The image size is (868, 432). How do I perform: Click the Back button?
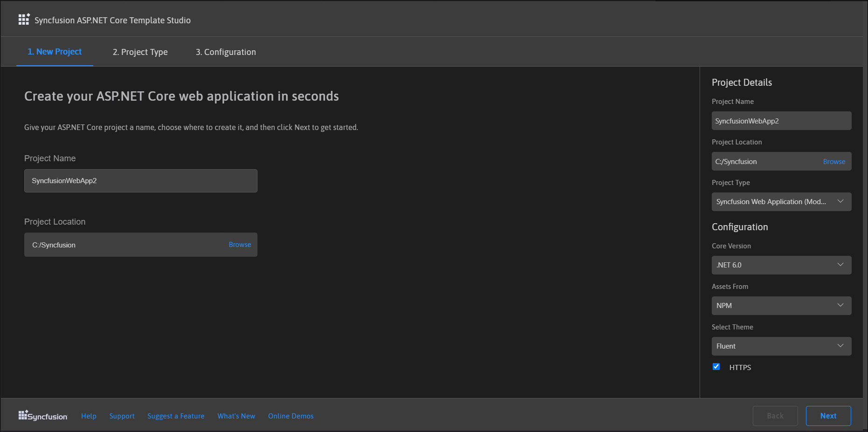(775, 416)
